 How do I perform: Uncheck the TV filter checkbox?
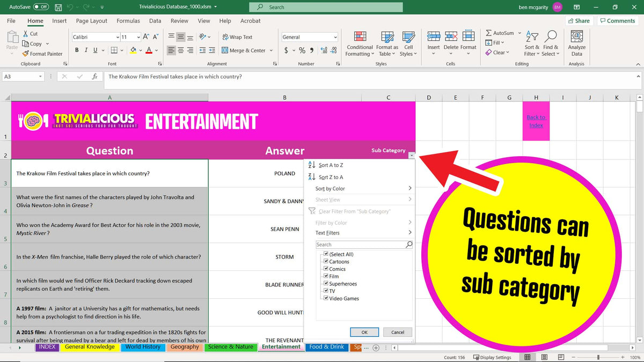click(326, 291)
